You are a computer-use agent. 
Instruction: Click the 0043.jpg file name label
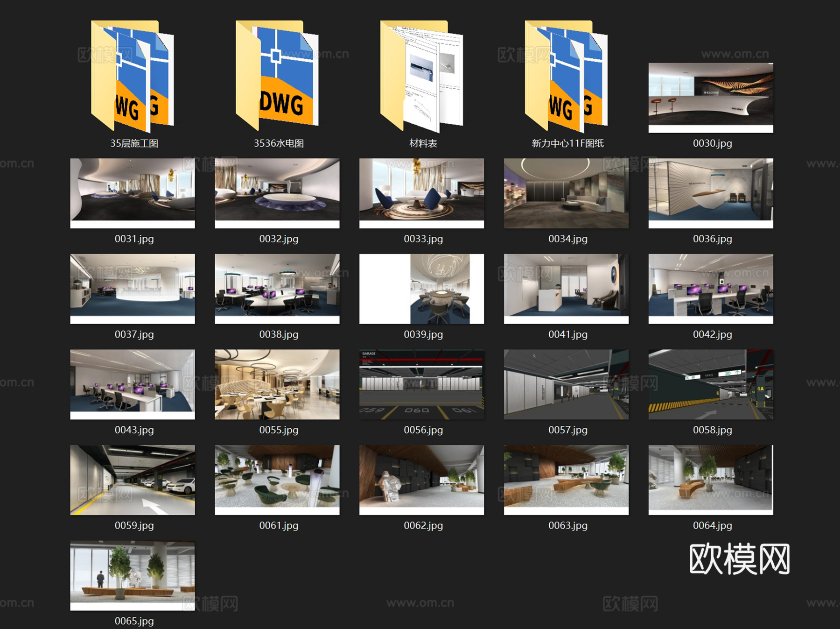134,430
